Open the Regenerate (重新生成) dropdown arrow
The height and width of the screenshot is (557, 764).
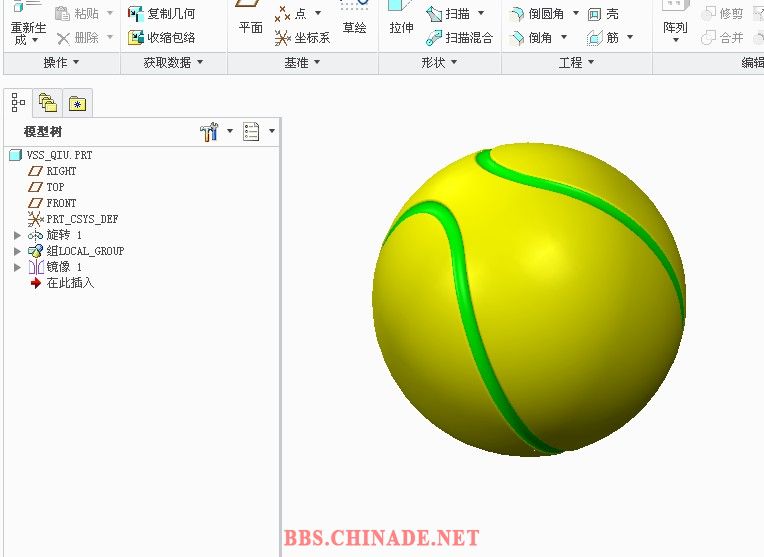(x=35, y=40)
